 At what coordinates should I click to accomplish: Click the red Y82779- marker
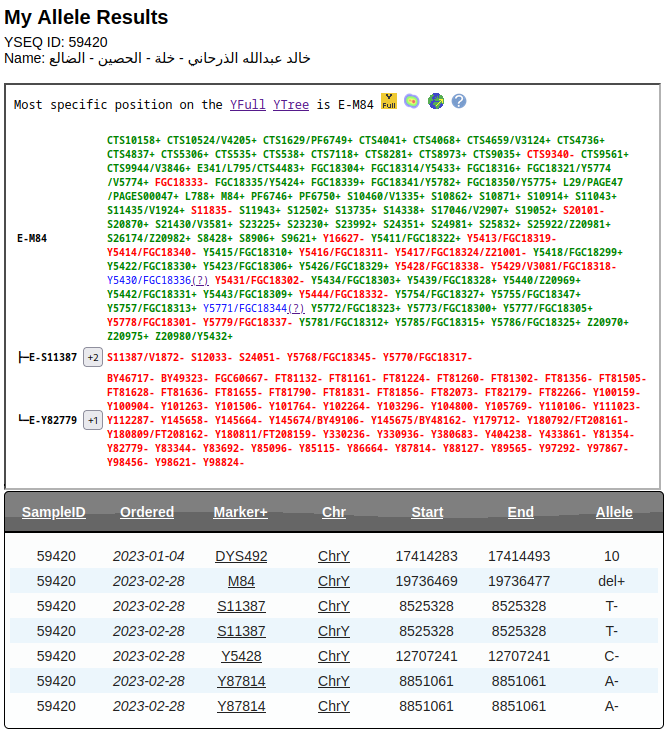click(x=127, y=448)
